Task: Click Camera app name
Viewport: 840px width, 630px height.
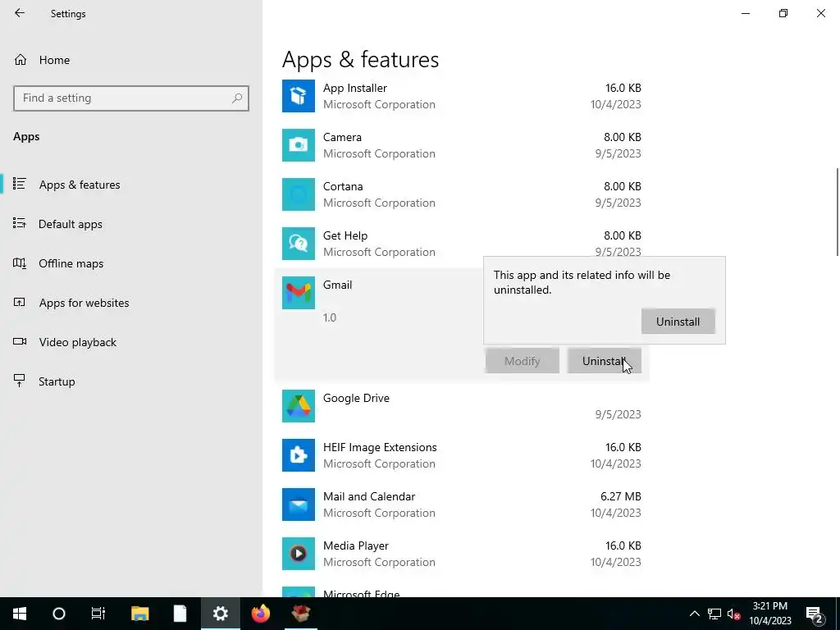Action: 342,137
